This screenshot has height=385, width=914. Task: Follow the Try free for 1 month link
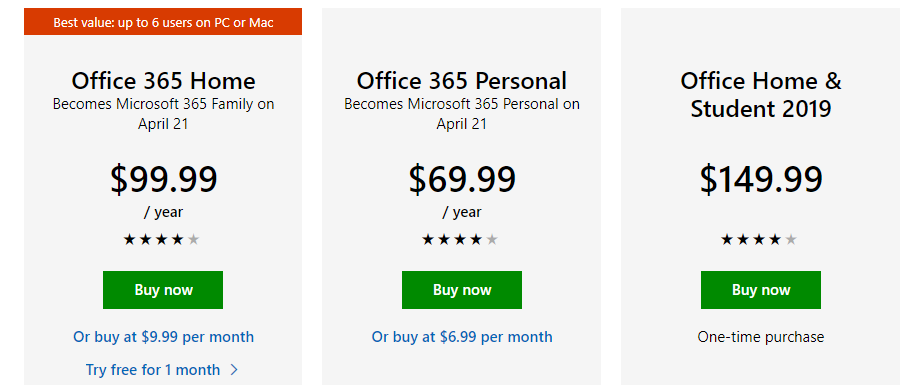153,370
